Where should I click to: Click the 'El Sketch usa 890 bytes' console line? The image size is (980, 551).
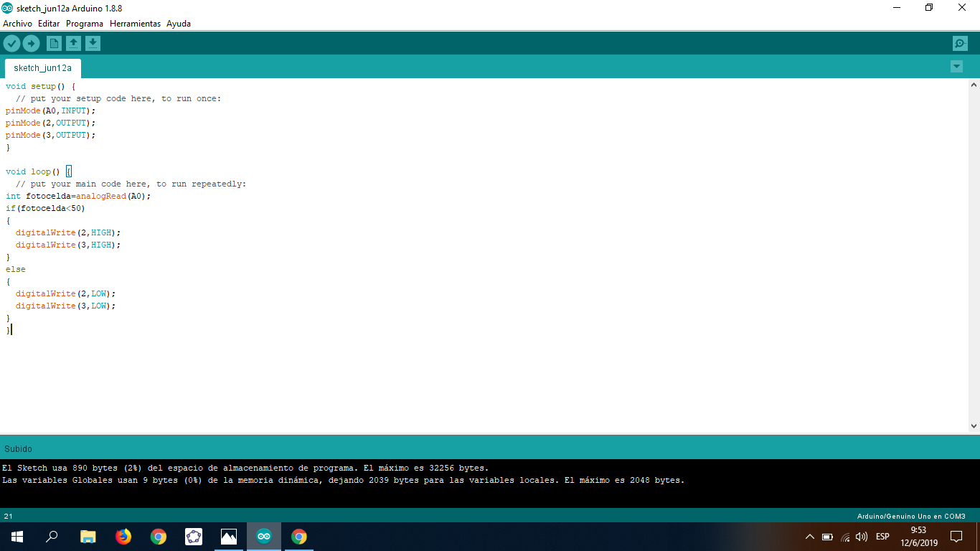tap(245, 468)
